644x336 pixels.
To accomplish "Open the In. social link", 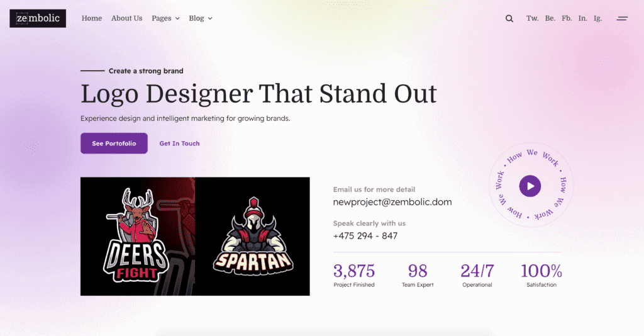I will tap(582, 18).
